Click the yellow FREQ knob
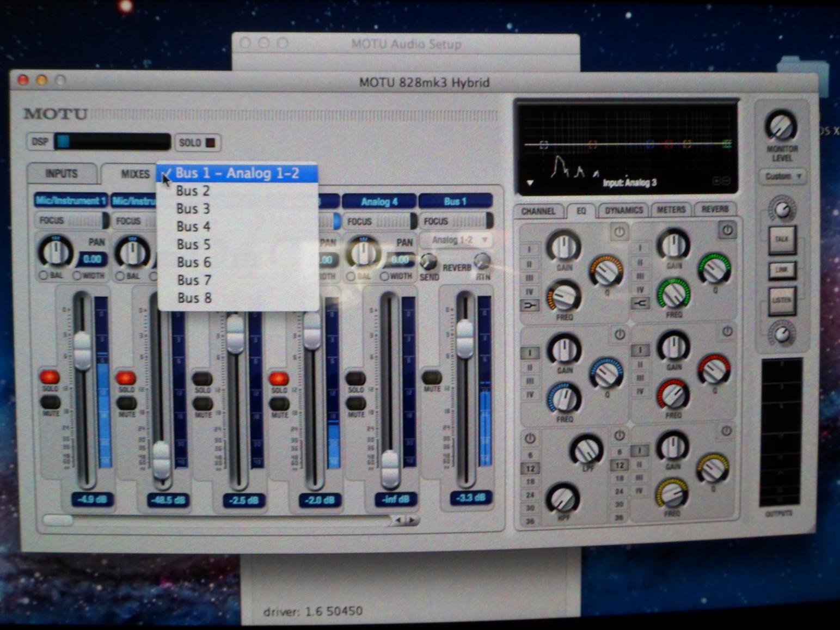 point(672,493)
